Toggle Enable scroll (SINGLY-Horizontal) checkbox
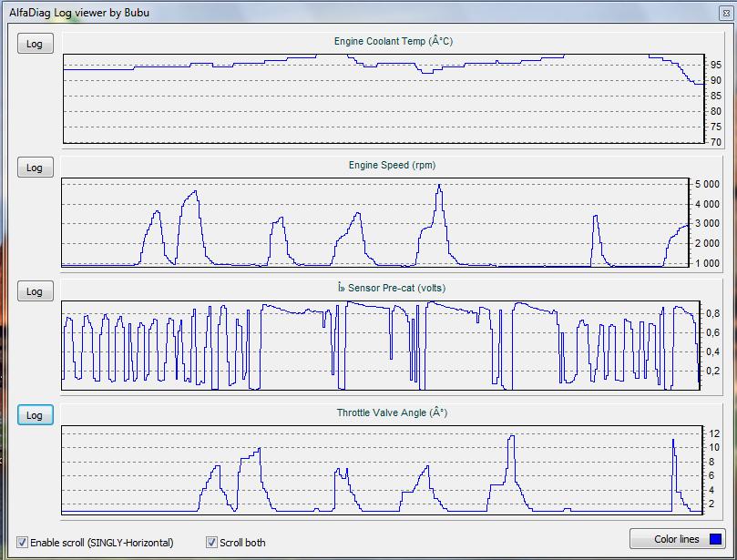737x560 pixels. pos(23,542)
